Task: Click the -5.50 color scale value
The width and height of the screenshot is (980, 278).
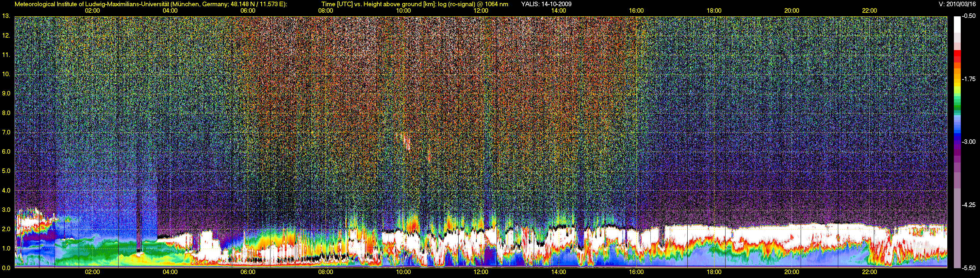Action: [x=969, y=268]
